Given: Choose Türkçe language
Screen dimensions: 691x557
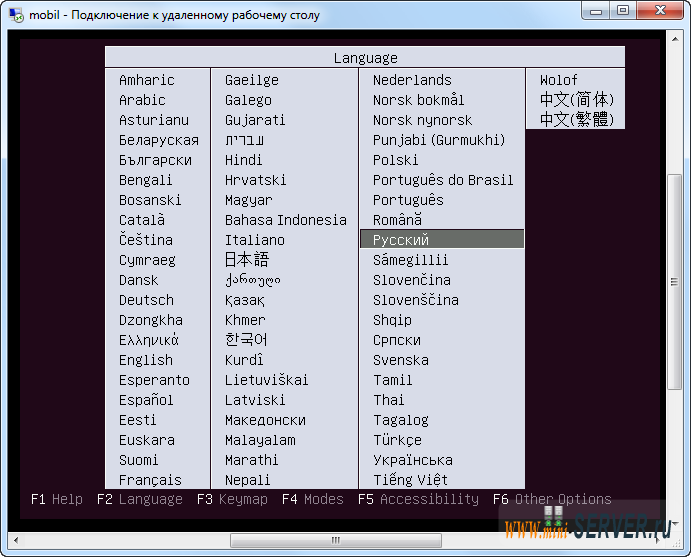Looking at the screenshot, I should (x=397, y=440).
